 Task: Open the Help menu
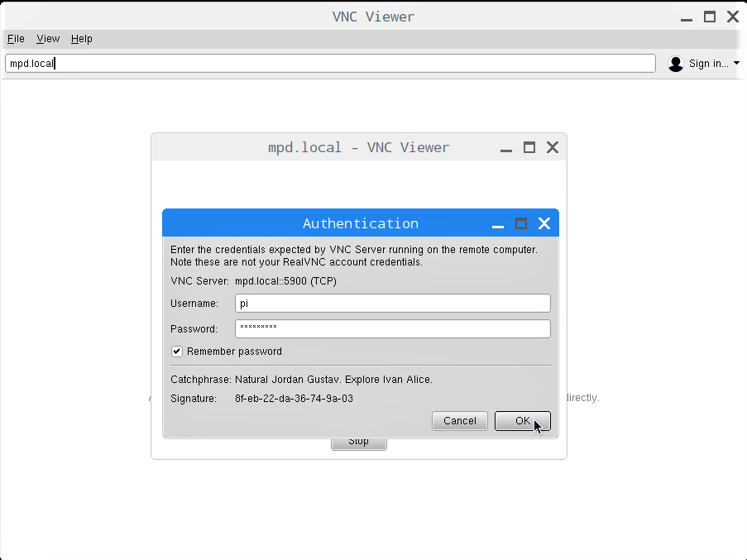[x=81, y=39]
